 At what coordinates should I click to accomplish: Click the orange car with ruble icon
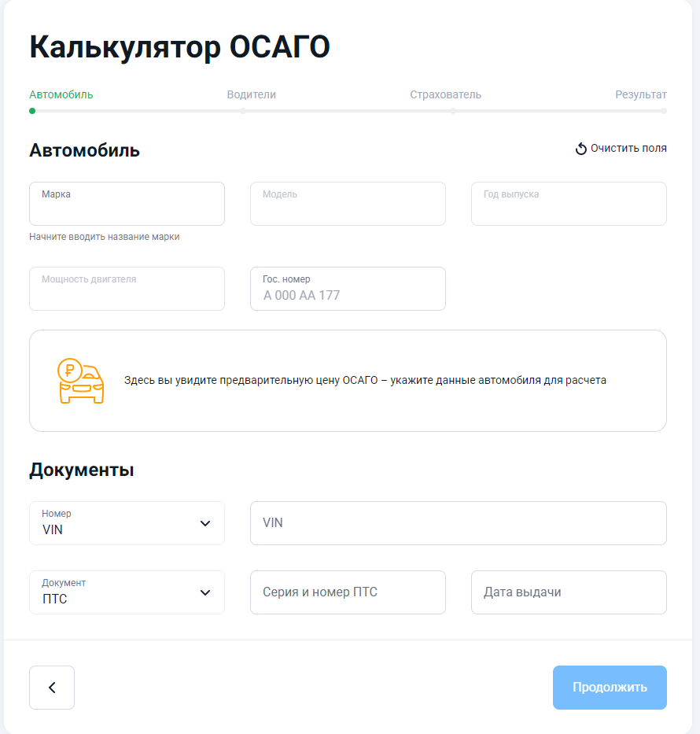pos(80,381)
